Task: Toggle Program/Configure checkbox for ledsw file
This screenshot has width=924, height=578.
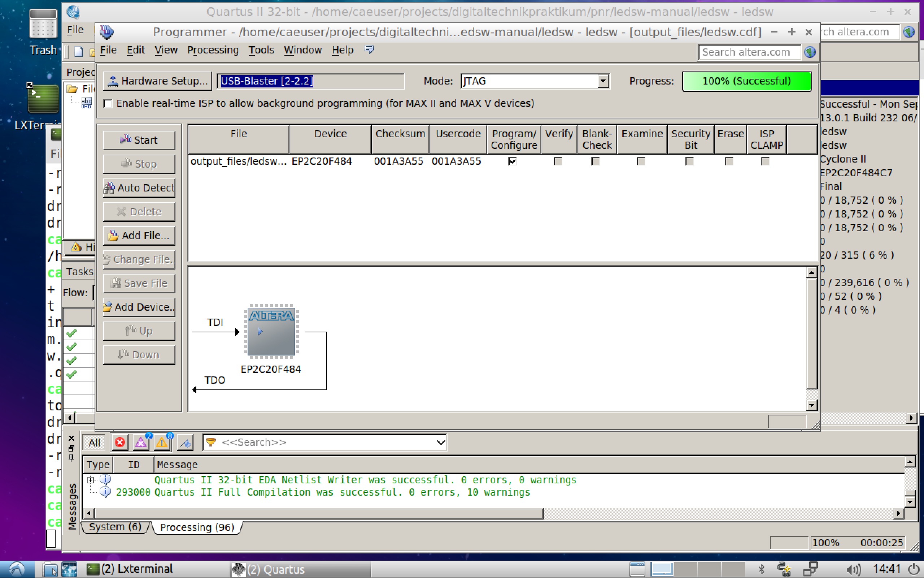Action: [513, 161]
